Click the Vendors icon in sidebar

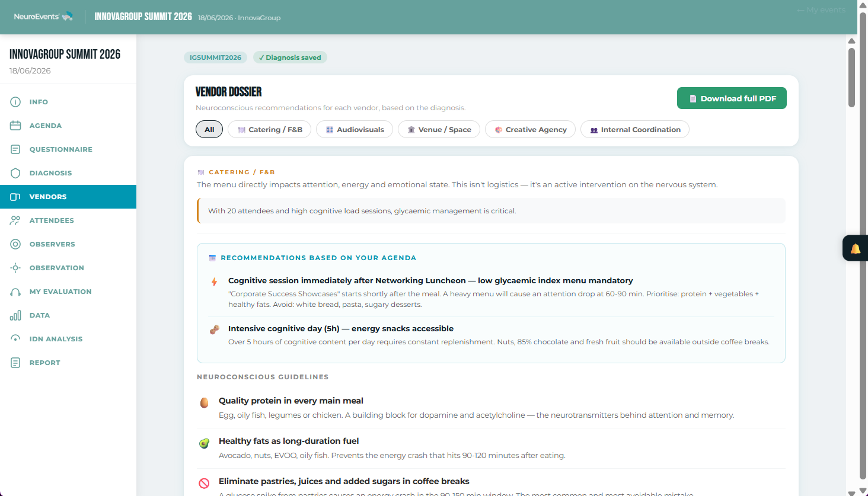(x=15, y=197)
